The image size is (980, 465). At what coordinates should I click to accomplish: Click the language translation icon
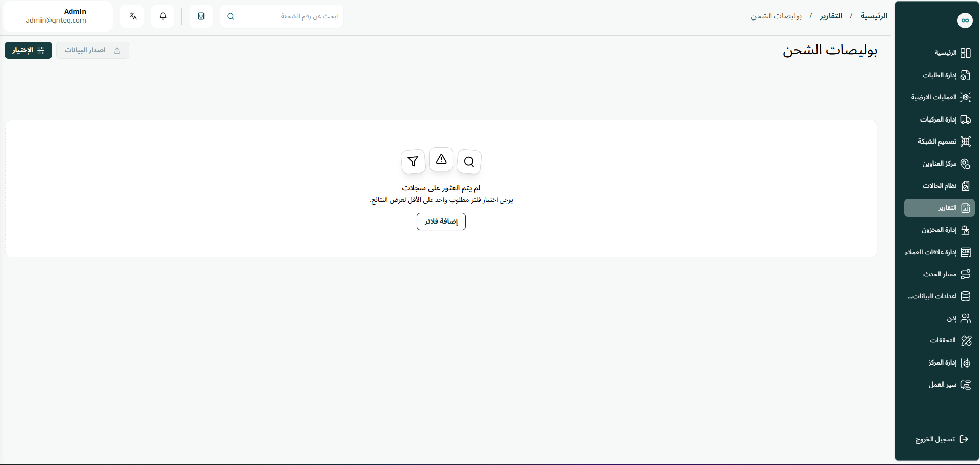133,16
